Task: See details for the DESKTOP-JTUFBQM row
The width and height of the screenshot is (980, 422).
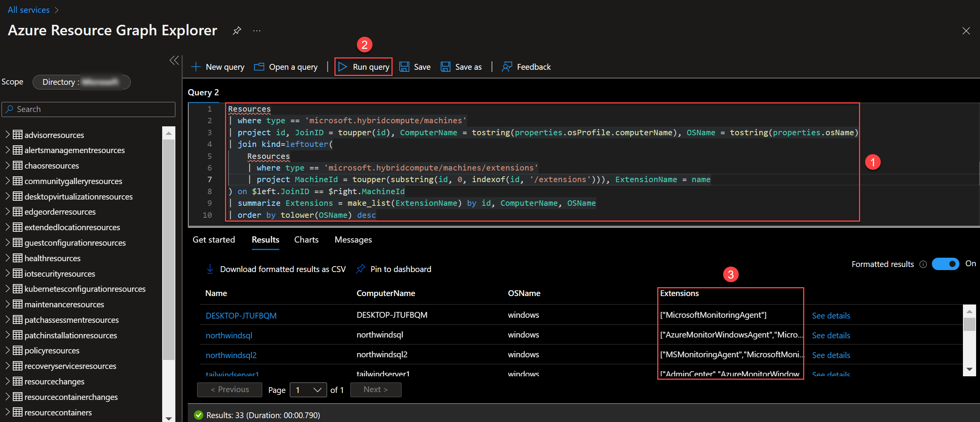Action: (x=831, y=315)
